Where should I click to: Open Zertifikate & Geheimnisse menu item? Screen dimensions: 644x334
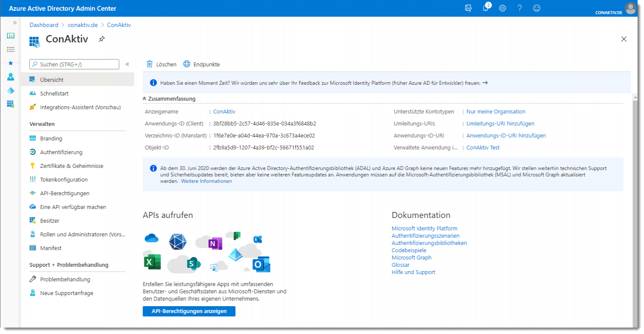click(x=71, y=166)
